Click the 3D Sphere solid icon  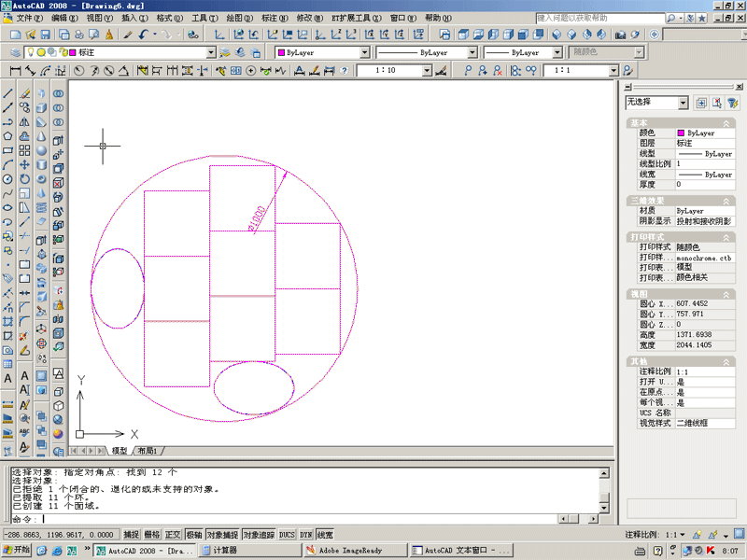coord(41,150)
